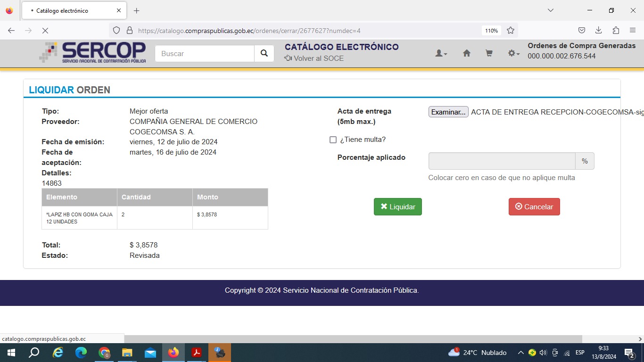Bookmark this page with star icon

click(510, 31)
